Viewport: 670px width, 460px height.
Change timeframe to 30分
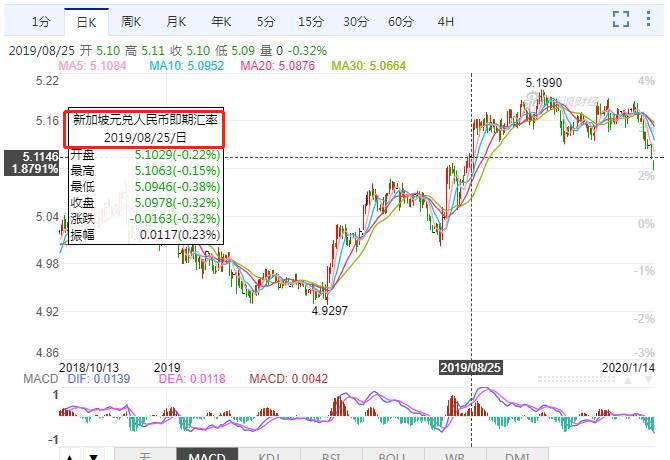coord(356,21)
